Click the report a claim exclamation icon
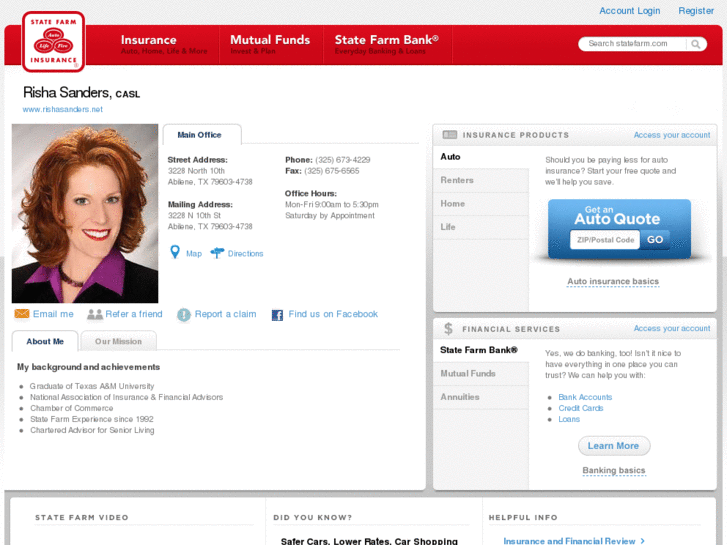Screen dimensions: 727x545 184,315
